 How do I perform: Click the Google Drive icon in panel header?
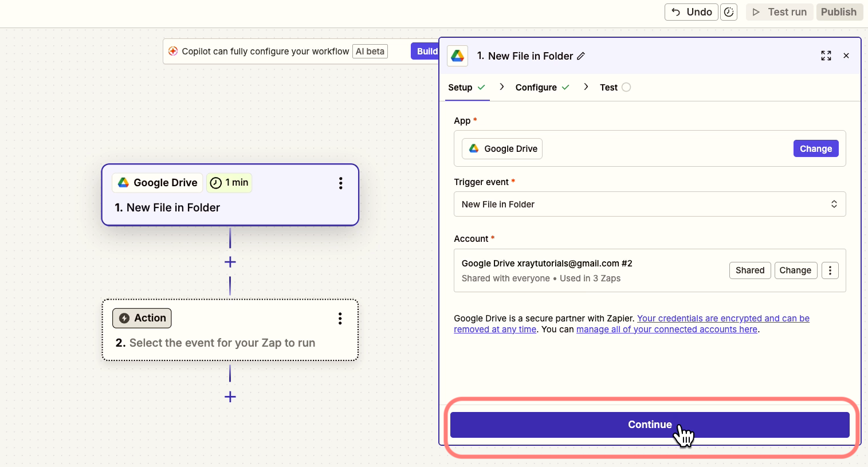coord(458,56)
